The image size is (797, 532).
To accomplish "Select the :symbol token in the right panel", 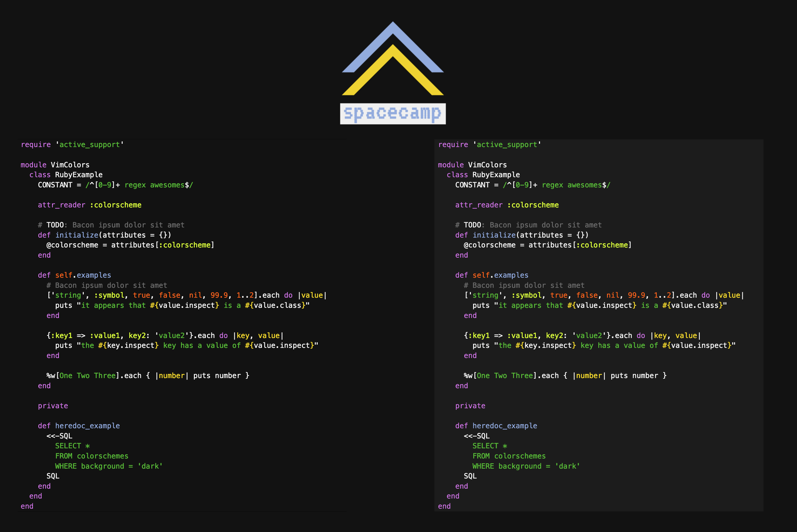I will (526, 295).
